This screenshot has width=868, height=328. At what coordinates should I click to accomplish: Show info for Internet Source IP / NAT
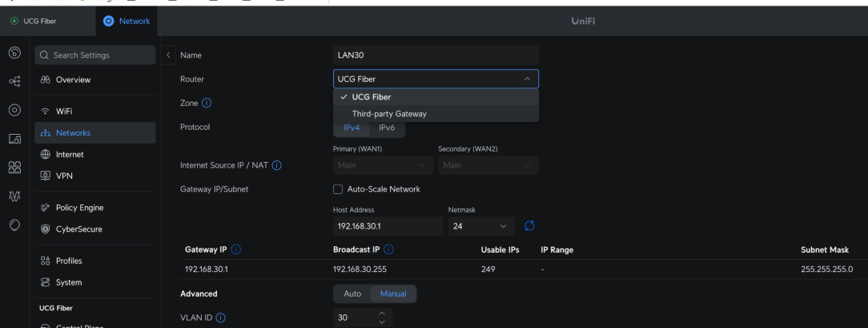pyautogui.click(x=277, y=165)
